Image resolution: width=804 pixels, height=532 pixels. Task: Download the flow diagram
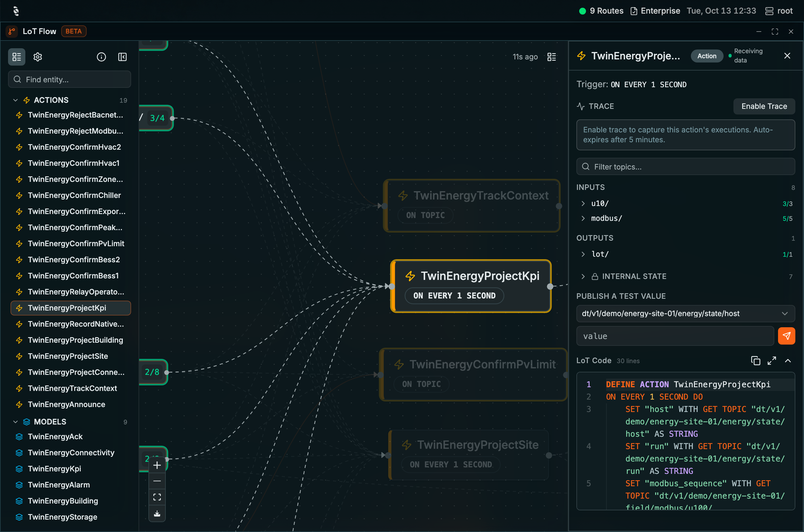tap(157, 513)
